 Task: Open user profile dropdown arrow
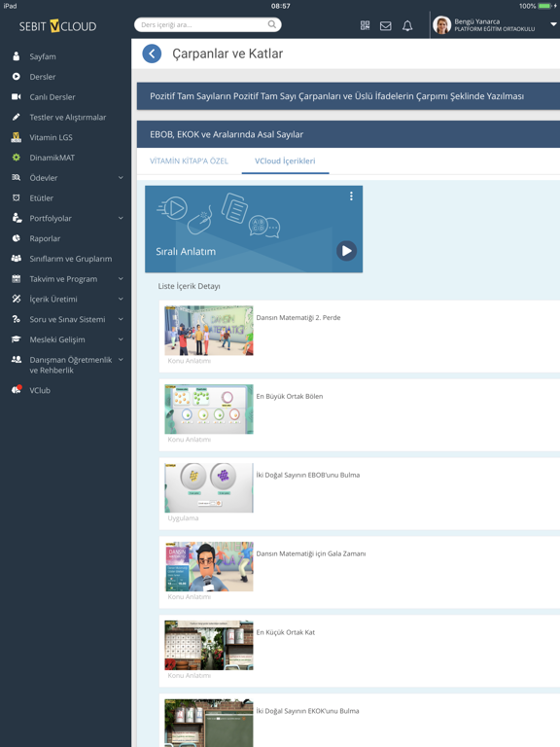pyautogui.click(x=553, y=24)
